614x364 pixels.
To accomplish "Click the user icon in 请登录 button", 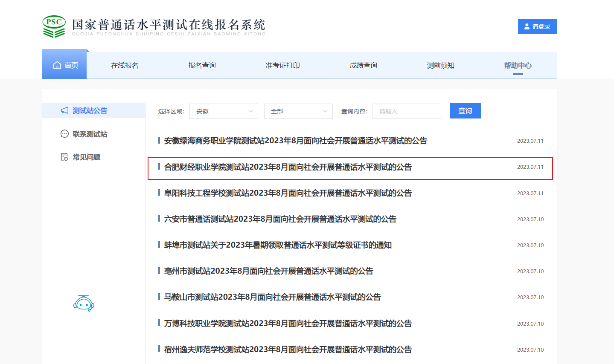I will tap(527, 26).
